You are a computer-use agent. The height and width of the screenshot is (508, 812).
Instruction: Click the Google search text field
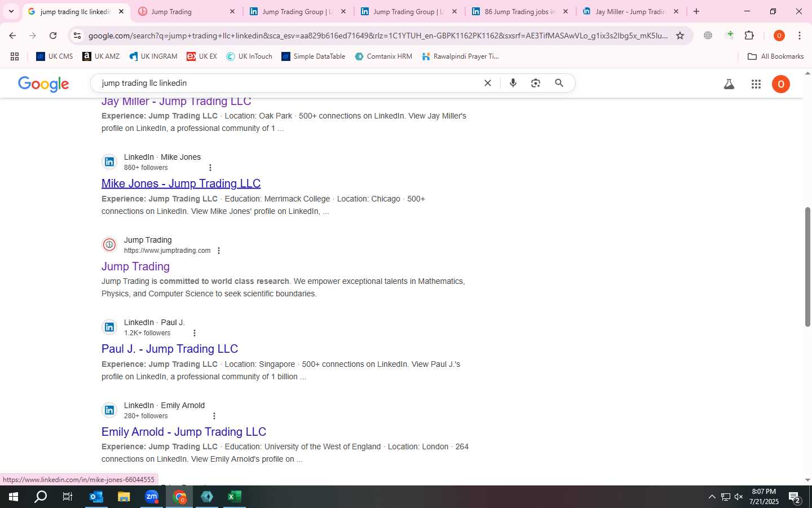tap(288, 83)
